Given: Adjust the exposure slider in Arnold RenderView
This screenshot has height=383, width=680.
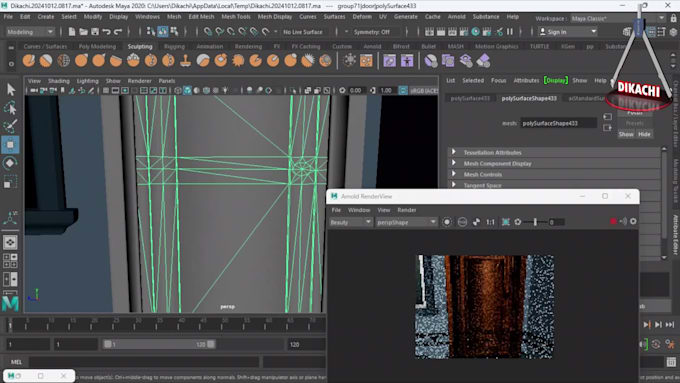Looking at the screenshot, I should pyautogui.click(x=535, y=222).
